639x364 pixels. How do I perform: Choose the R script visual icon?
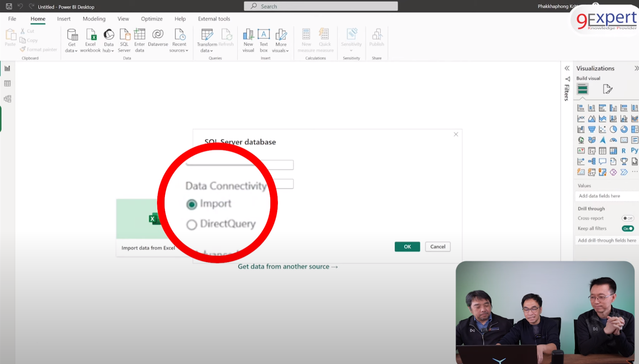coord(624,150)
